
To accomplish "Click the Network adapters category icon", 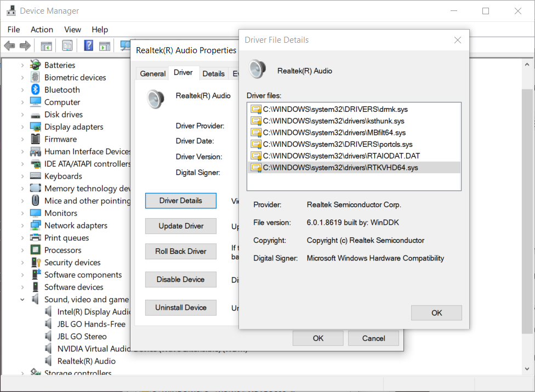I will (36, 225).
